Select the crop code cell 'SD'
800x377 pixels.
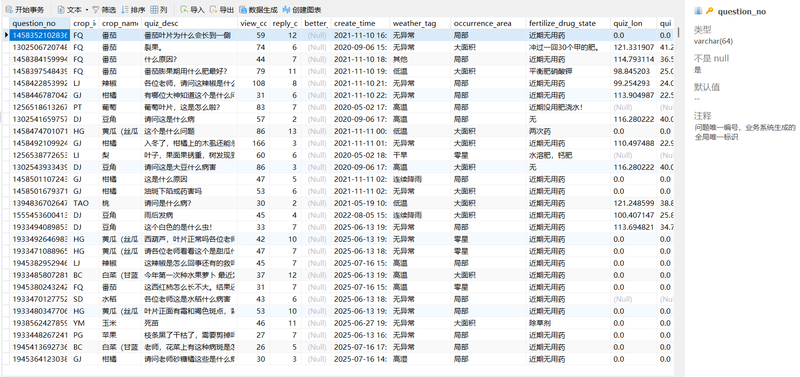[85, 299]
